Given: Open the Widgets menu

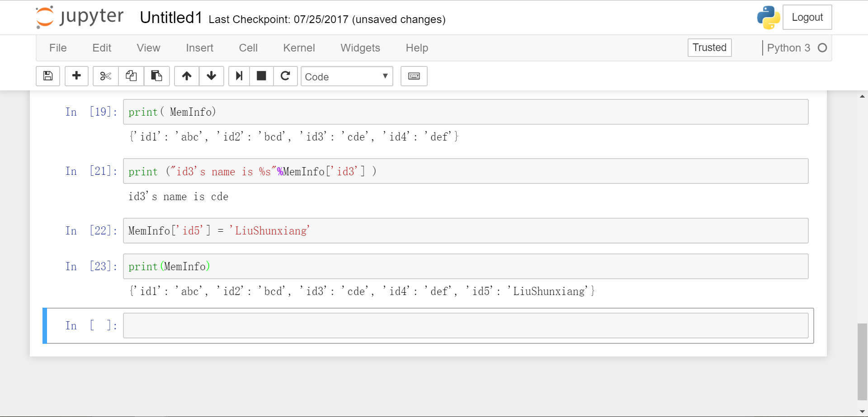Looking at the screenshot, I should pos(360,48).
